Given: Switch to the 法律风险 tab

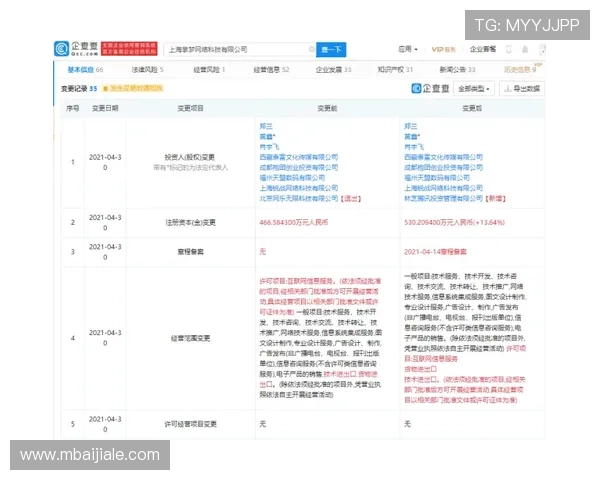Looking at the screenshot, I should click(x=147, y=69).
